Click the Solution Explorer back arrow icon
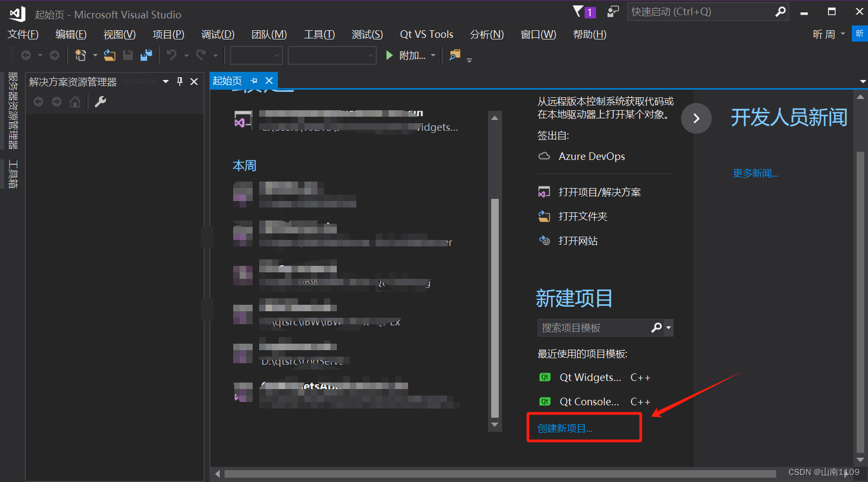The width and height of the screenshot is (868, 482). tap(38, 102)
